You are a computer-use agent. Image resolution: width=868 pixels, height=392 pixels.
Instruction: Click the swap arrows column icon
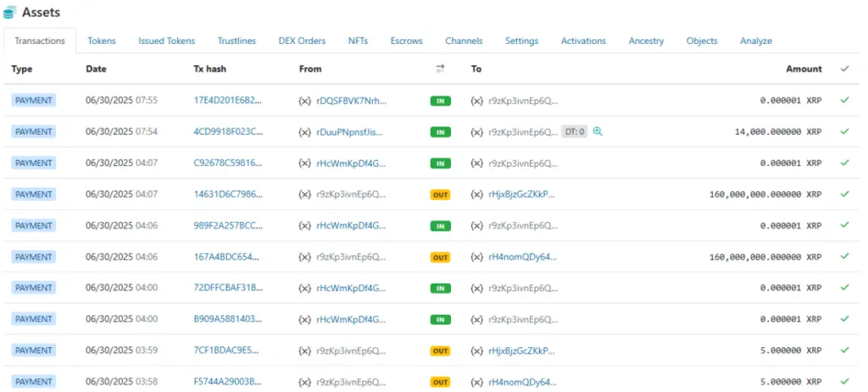440,69
